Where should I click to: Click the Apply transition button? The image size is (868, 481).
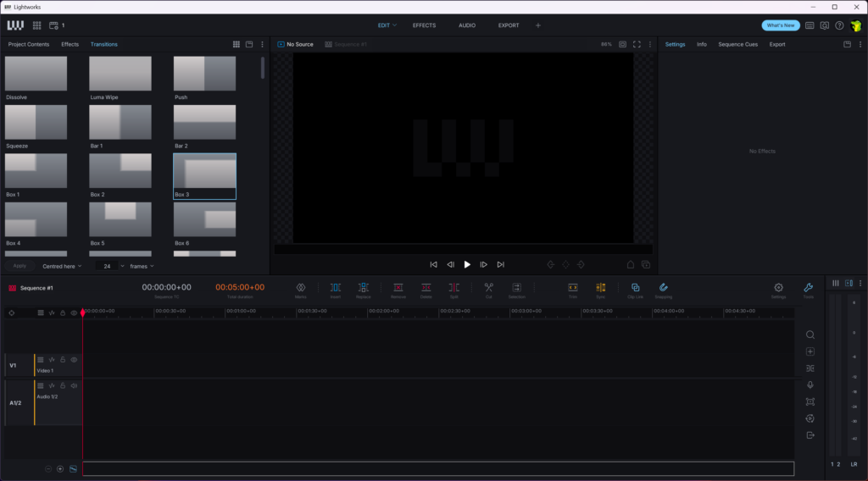click(19, 266)
